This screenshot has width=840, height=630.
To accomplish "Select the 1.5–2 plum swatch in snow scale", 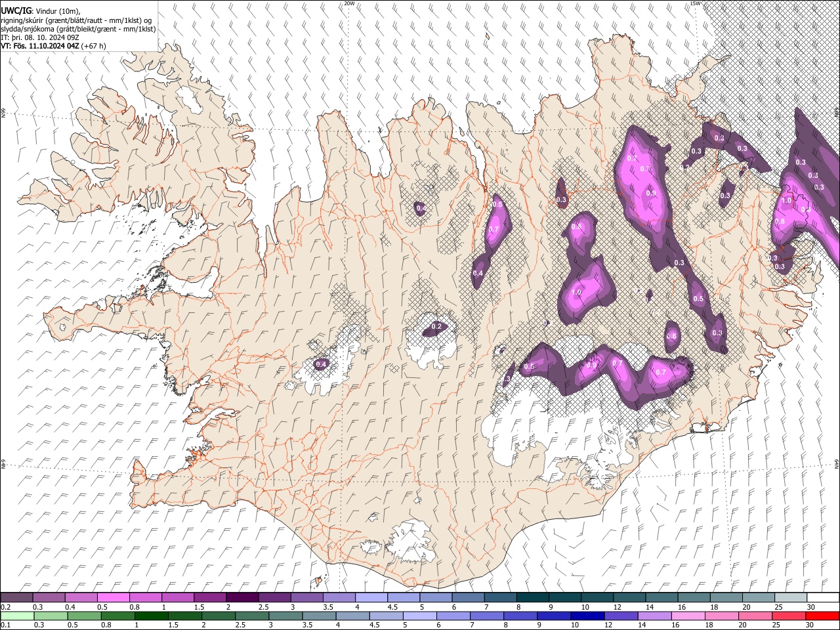I will click(209, 598).
